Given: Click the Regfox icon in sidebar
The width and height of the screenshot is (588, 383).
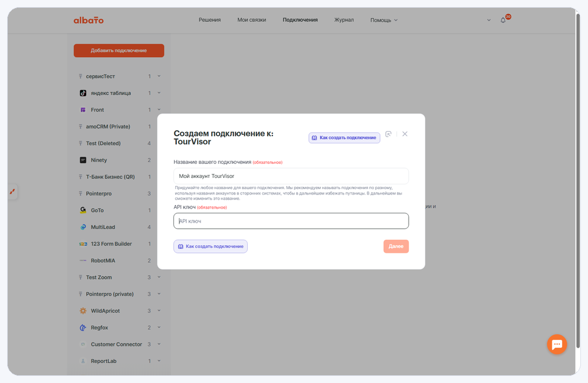Looking at the screenshot, I should [83, 328].
